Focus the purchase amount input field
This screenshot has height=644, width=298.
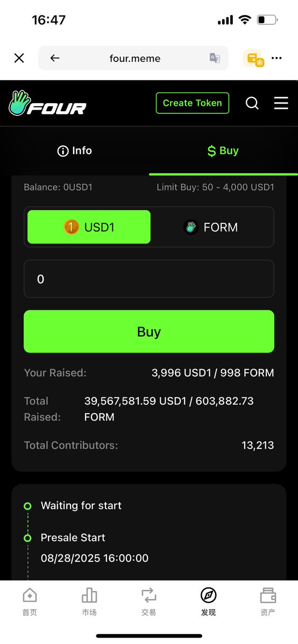point(149,279)
